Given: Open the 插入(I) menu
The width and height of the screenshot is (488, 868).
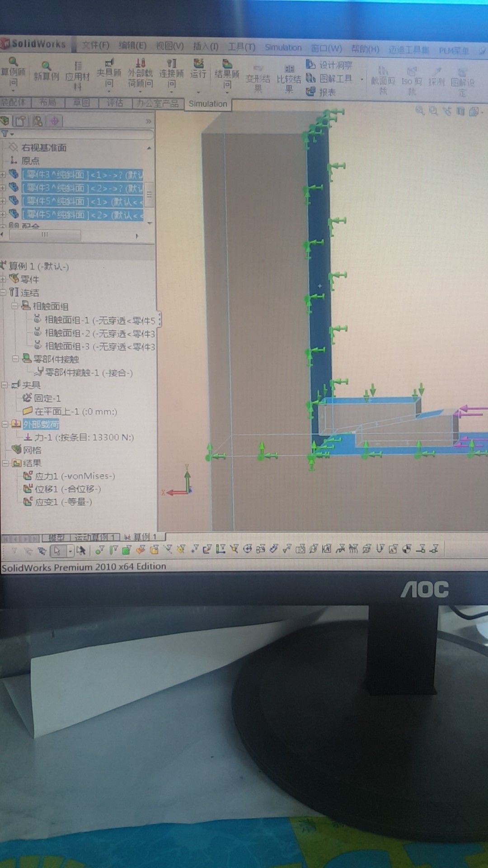Looking at the screenshot, I should pos(206,47).
